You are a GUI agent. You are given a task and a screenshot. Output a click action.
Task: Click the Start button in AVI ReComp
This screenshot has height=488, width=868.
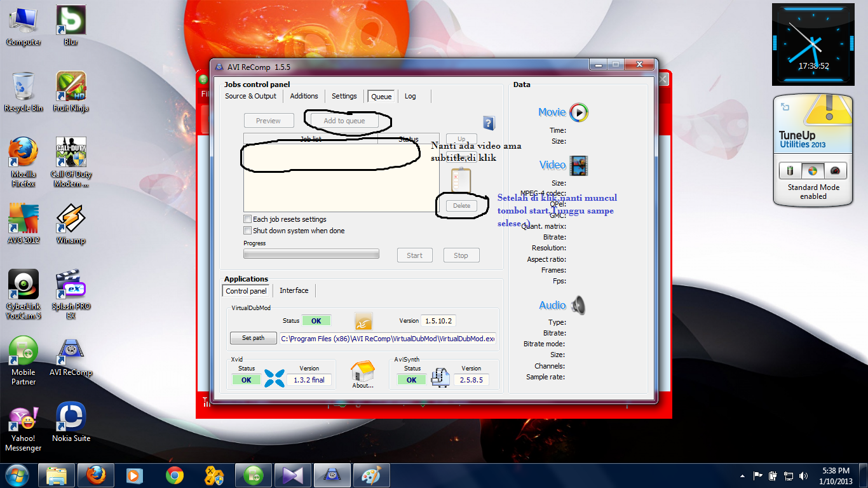click(415, 255)
